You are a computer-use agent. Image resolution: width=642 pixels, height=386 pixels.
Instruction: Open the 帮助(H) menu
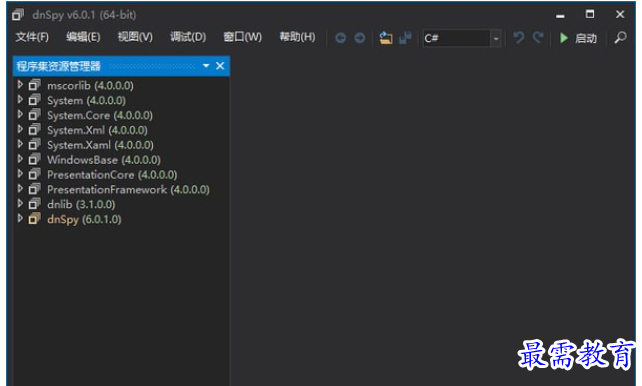point(297,37)
